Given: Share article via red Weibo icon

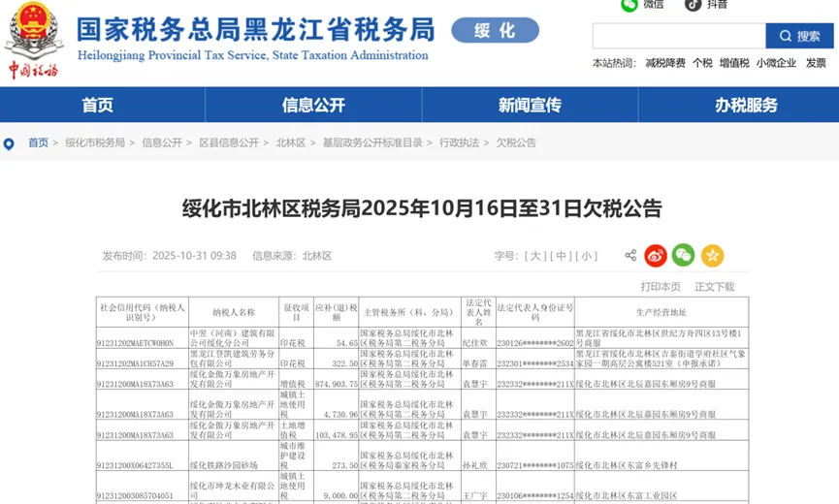Looking at the screenshot, I should click(x=656, y=256).
